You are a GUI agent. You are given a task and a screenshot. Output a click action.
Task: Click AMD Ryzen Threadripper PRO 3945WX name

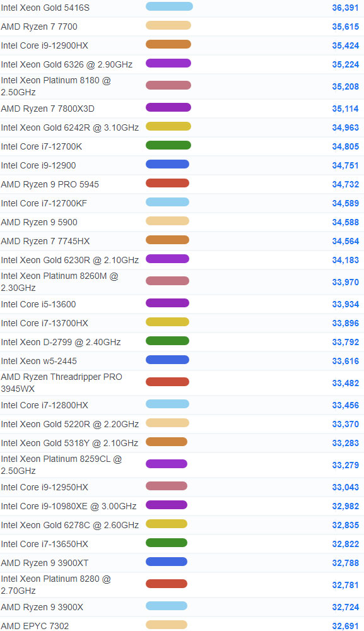[61, 383]
